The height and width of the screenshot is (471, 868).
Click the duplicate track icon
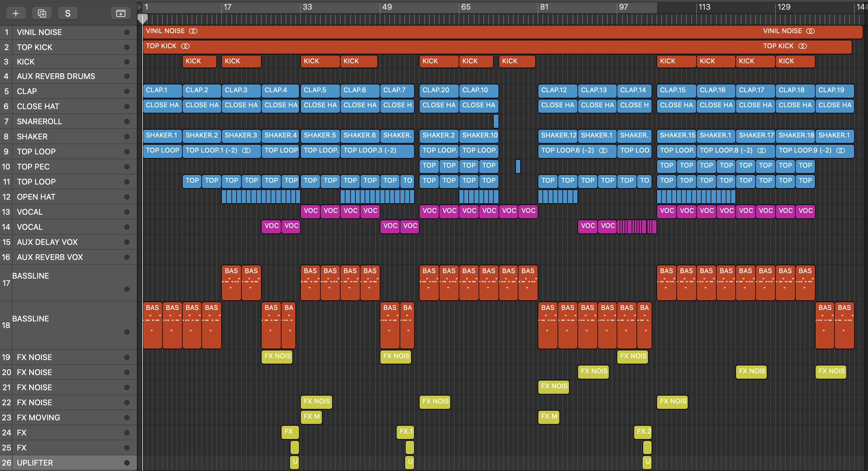42,13
